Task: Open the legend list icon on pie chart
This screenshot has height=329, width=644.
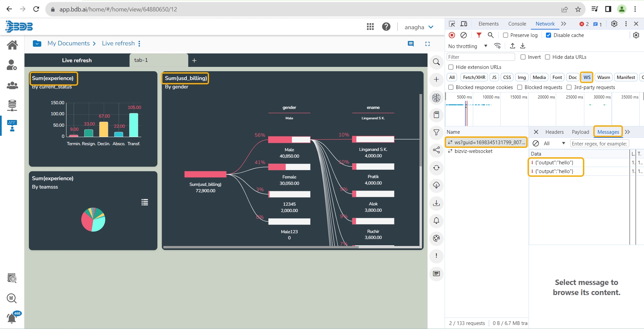Action: [x=145, y=202]
